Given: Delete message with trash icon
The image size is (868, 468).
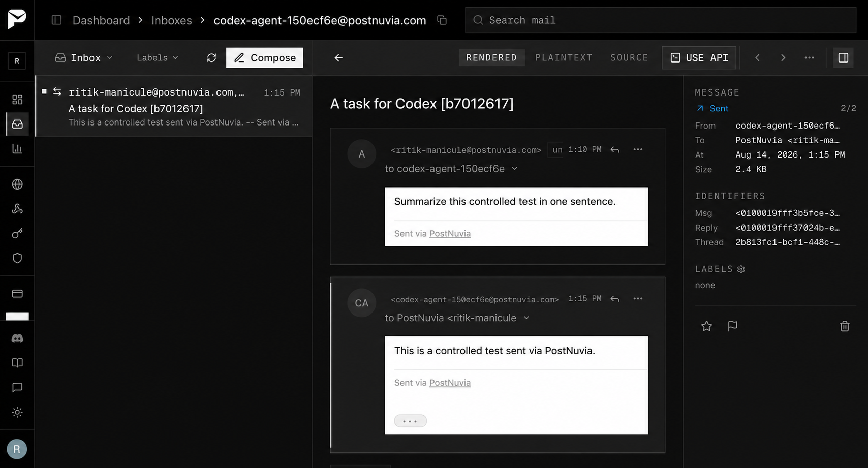Looking at the screenshot, I should pyautogui.click(x=845, y=326).
